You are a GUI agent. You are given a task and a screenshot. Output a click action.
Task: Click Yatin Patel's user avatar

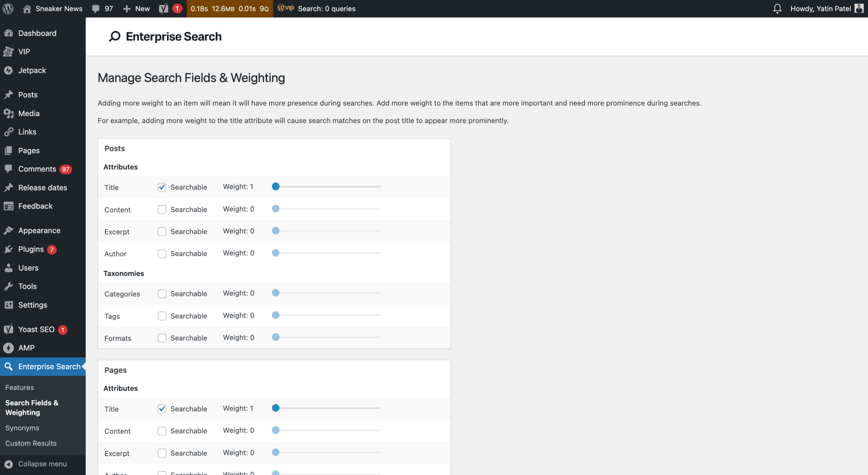coord(859,9)
